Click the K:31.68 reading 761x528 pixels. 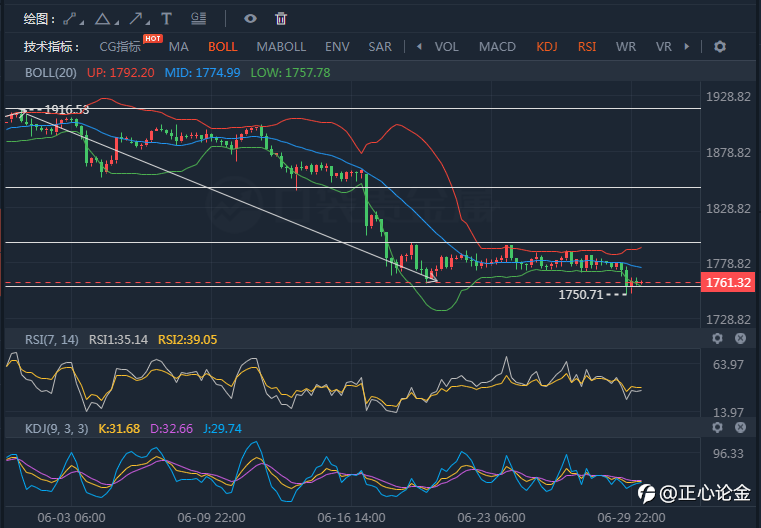click(x=119, y=429)
